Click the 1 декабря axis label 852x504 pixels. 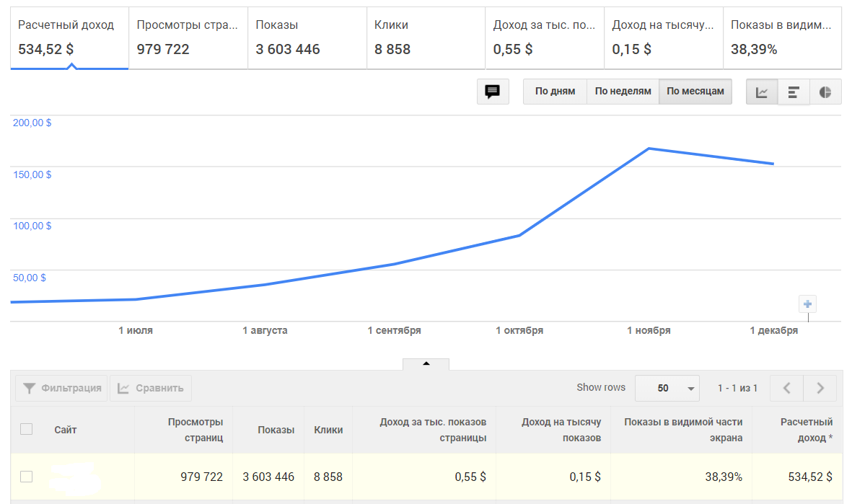pyautogui.click(x=774, y=330)
